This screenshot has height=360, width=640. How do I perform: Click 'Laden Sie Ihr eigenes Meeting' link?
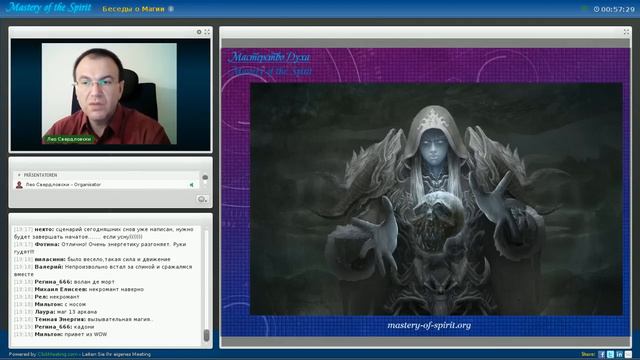point(116,354)
